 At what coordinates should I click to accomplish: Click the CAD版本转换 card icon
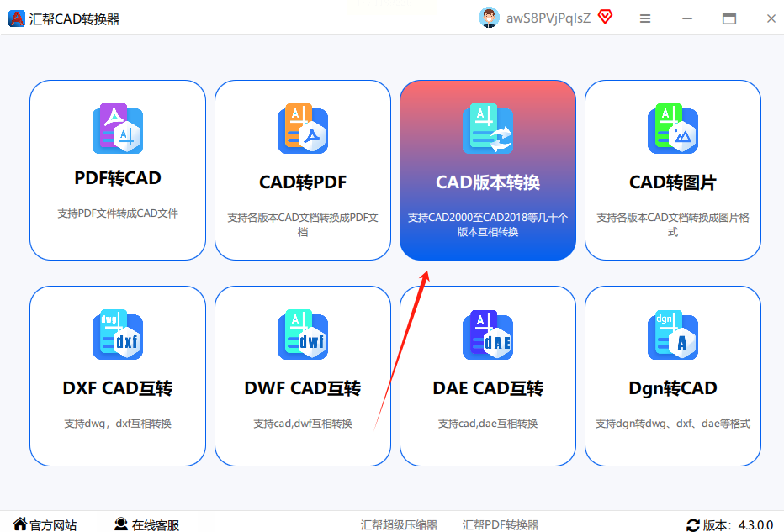coord(488,129)
